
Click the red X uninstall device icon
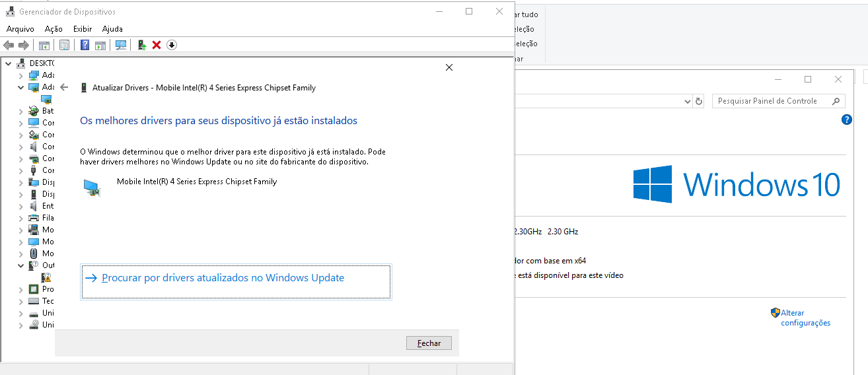tap(157, 45)
